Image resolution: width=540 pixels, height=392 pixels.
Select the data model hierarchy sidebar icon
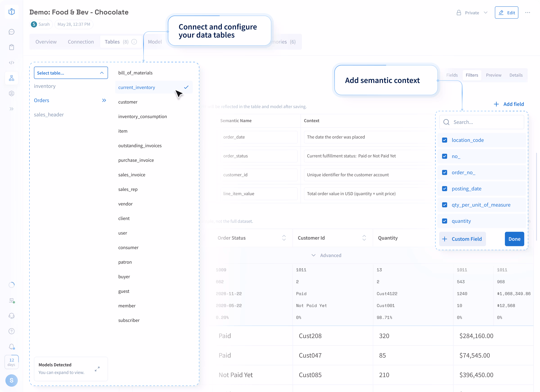pyautogui.click(x=11, y=78)
